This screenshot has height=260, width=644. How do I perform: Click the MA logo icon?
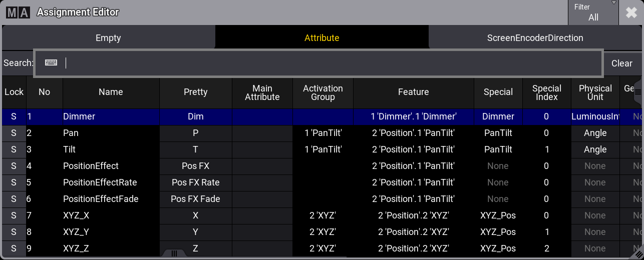click(x=18, y=12)
